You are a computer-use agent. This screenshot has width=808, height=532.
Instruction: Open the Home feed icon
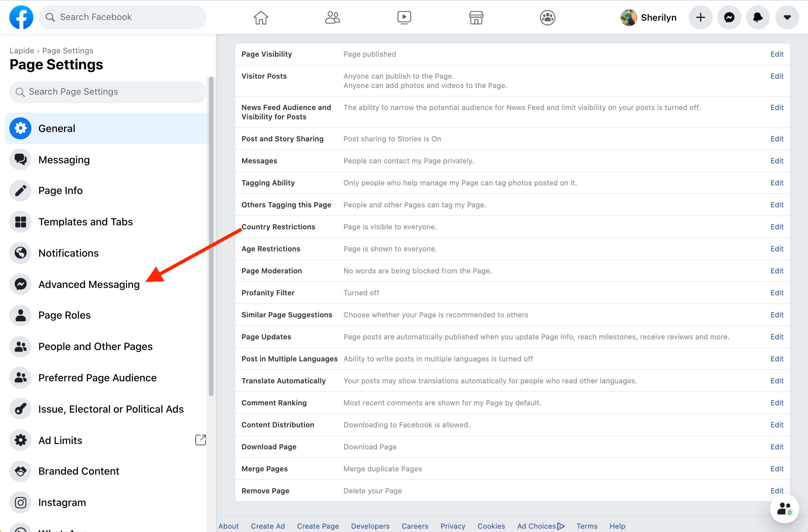pos(261,17)
